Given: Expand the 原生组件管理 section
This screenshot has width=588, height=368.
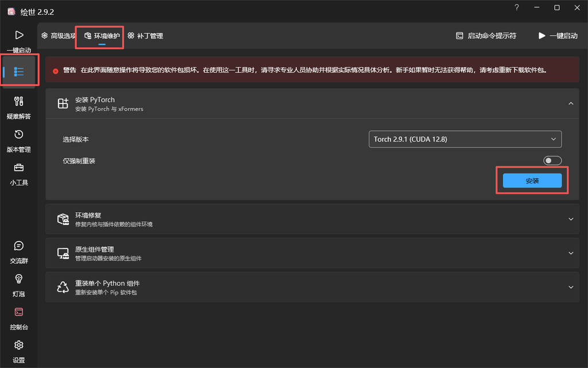Looking at the screenshot, I should point(312,253).
